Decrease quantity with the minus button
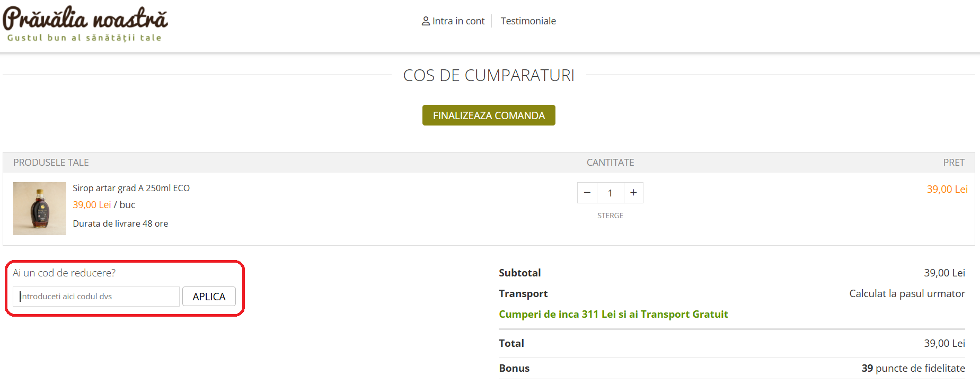The image size is (980, 385). [x=587, y=193]
